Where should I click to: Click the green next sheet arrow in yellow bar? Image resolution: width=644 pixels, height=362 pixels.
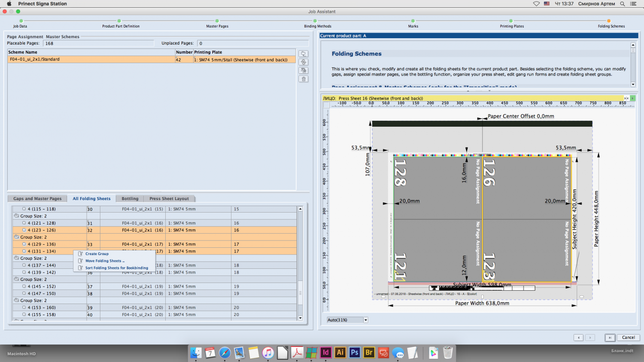pos(632,98)
